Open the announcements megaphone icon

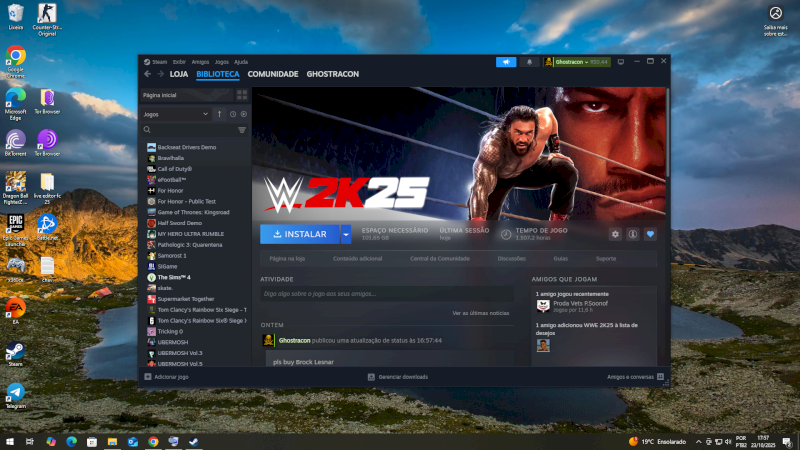(x=506, y=62)
